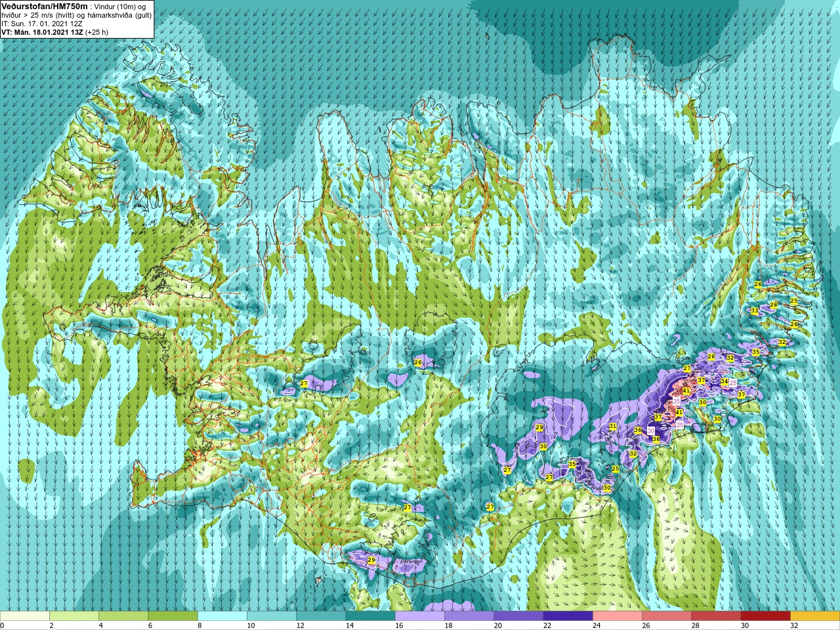Click the color scale tick label '24'
The image size is (840, 630).
pos(597,625)
